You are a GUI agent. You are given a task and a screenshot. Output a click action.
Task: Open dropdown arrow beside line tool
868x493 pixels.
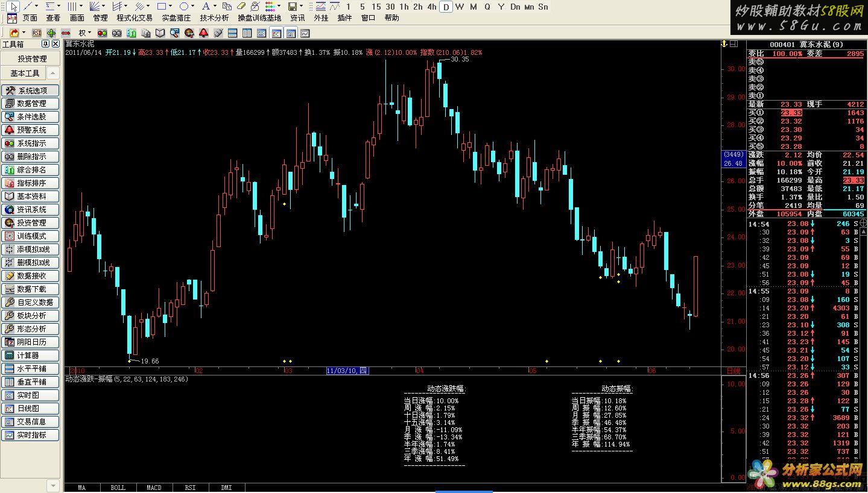[x=36, y=7]
